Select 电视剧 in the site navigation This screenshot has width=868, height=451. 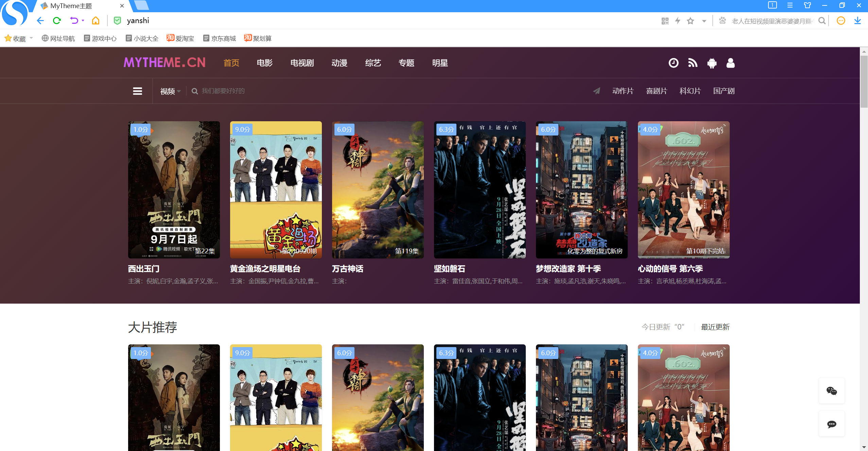(302, 63)
